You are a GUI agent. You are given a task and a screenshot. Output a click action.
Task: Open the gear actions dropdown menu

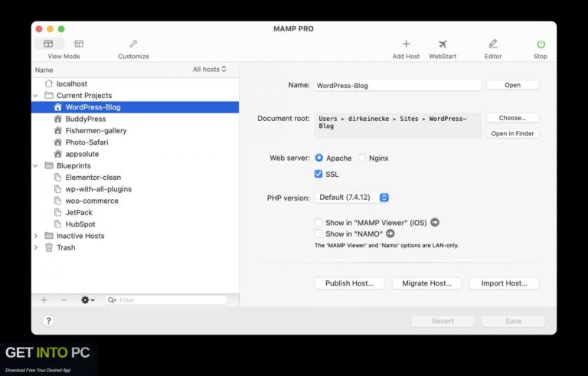pos(88,300)
